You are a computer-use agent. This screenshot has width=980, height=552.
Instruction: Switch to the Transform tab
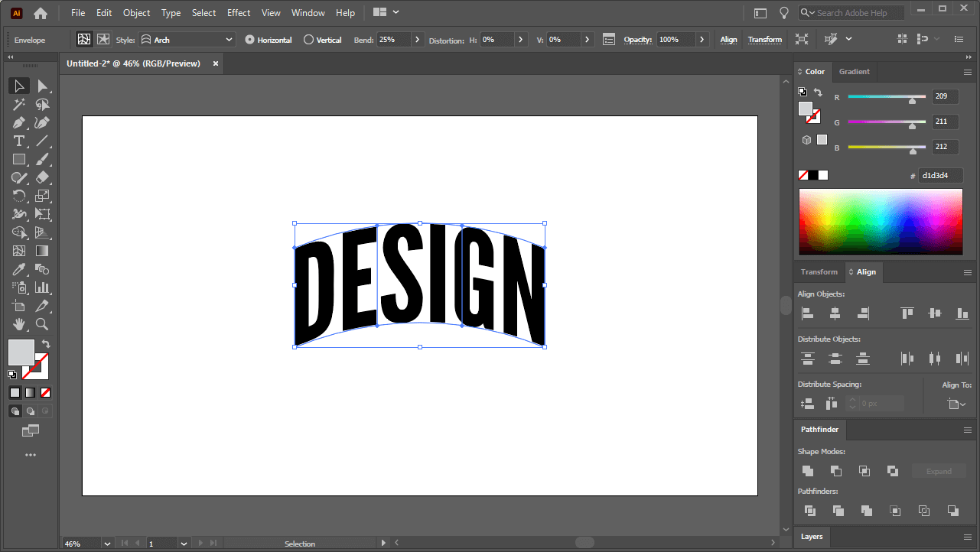tap(819, 272)
